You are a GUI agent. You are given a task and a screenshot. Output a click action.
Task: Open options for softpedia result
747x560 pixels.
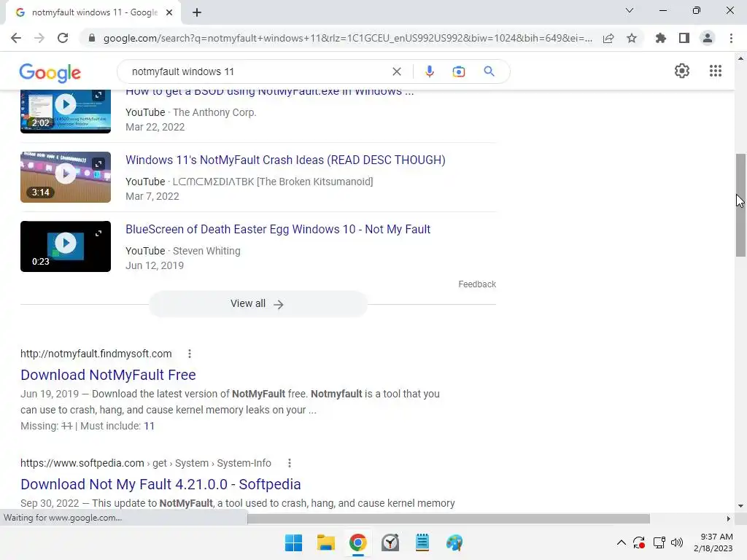(289, 463)
